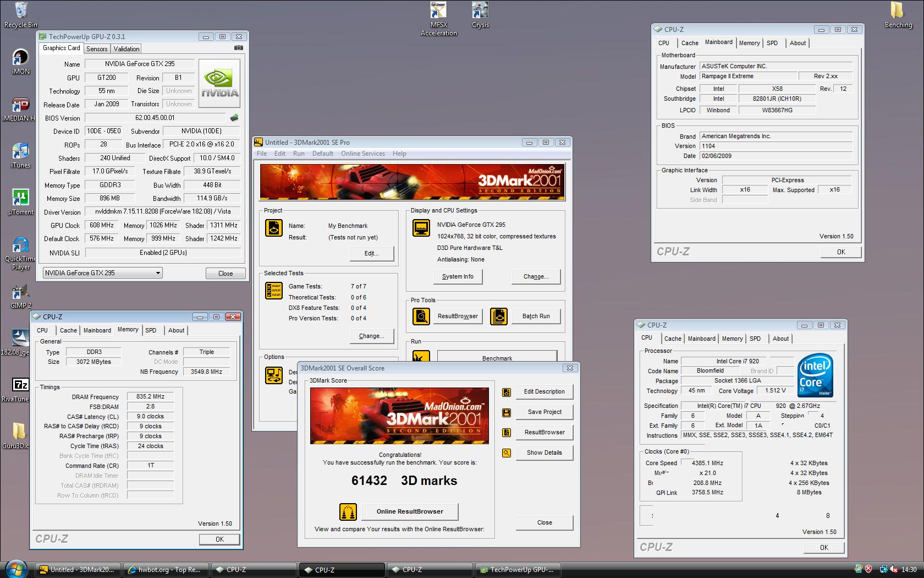Click the Edit Description icon in score window
This screenshot has height=578, width=924.
pyautogui.click(x=507, y=392)
